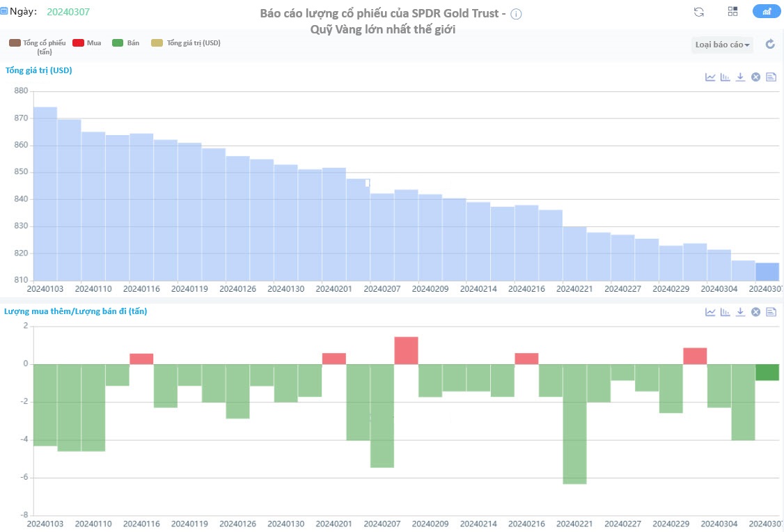Toggle the Tổng giá trị (USD) legend series
Viewport: 784px width, 532px height.
(x=185, y=43)
